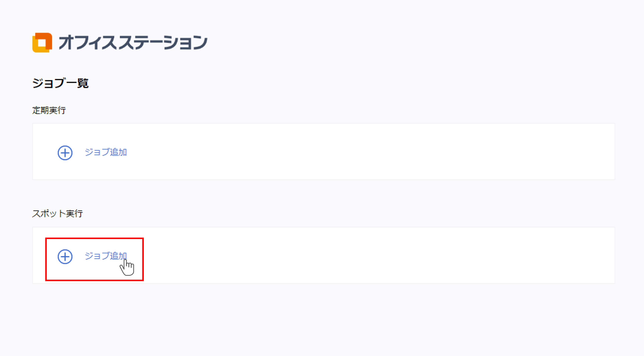Add a spot job via ジョブ追加 in スポット実行

[106, 256]
